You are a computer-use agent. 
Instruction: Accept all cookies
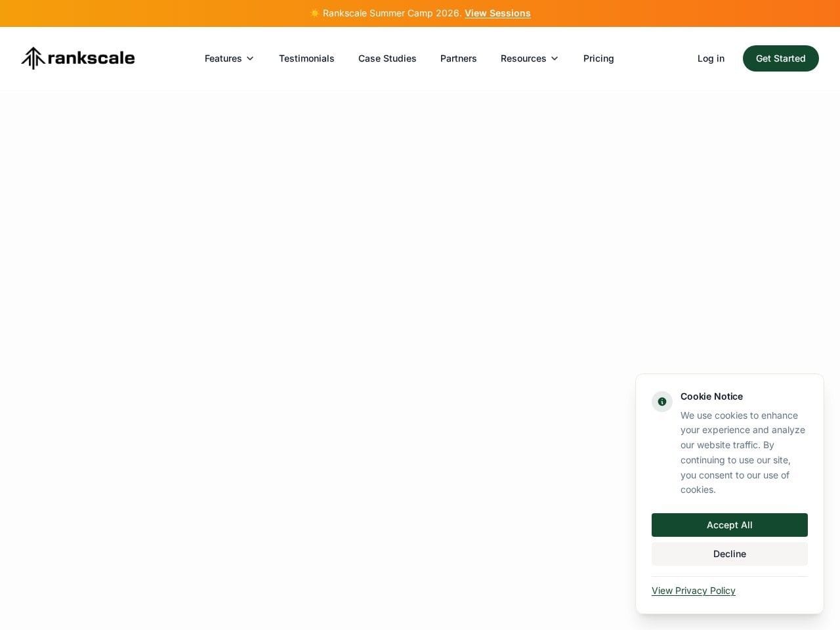click(x=730, y=525)
